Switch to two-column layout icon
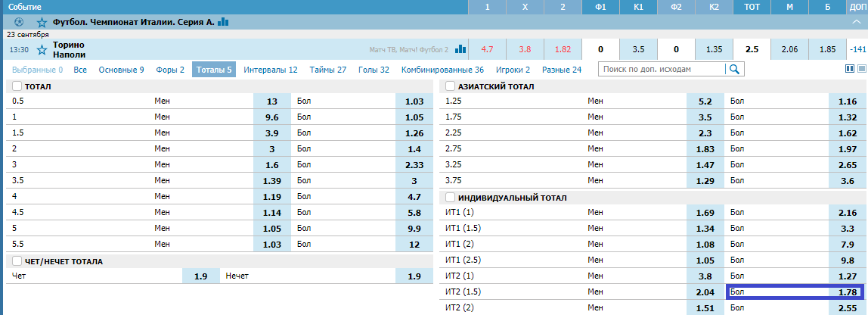The width and height of the screenshot is (868, 315). pos(851,69)
